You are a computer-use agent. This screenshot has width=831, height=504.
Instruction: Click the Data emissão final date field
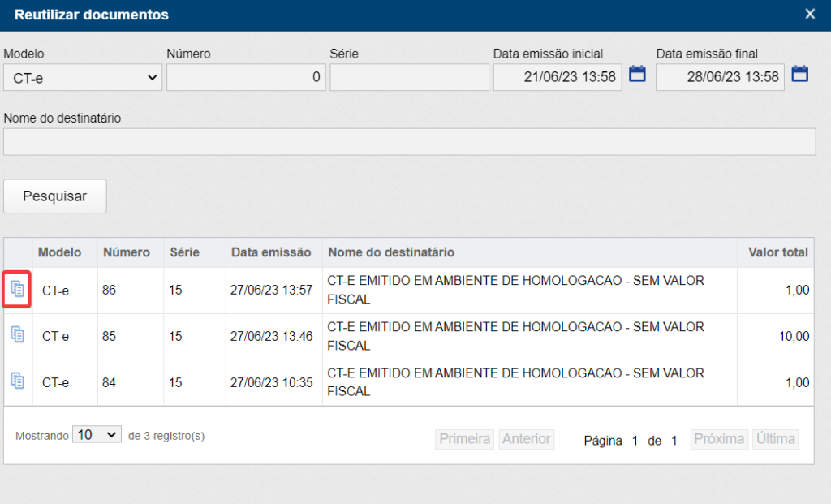click(720, 78)
